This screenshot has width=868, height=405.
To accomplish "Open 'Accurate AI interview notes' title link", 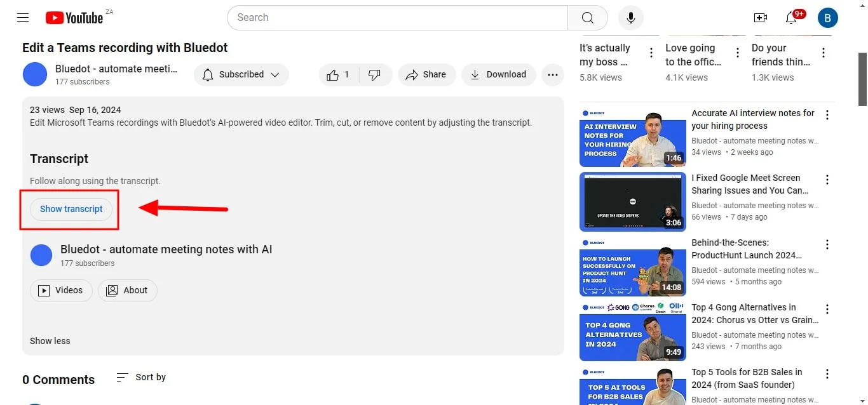I will click(x=753, y=119).
